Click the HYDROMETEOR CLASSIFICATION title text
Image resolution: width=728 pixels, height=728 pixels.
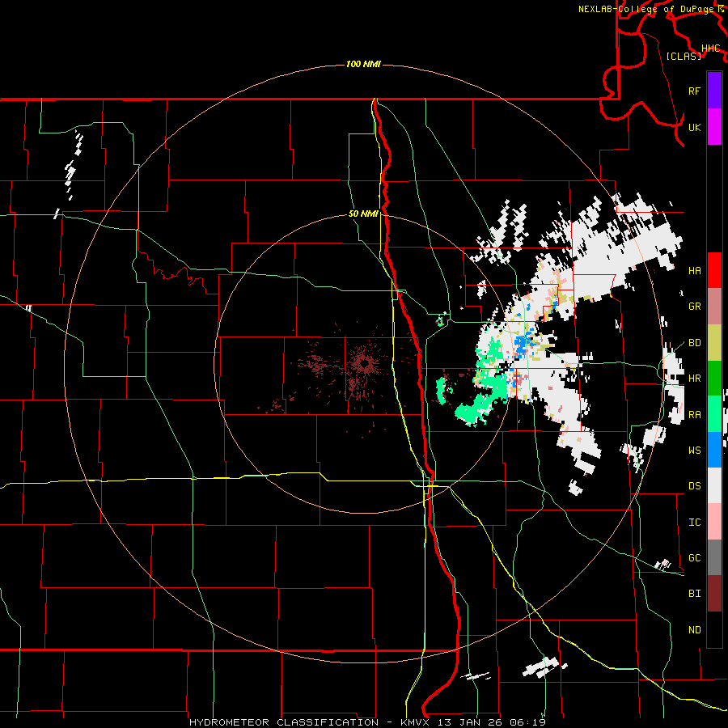[283, 722]
